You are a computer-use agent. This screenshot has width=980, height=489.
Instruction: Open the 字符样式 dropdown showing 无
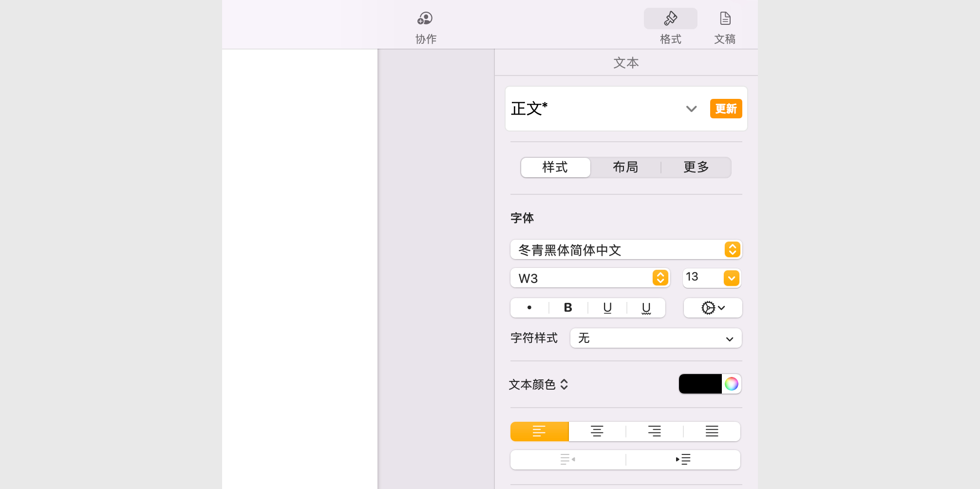[x=656, y=338]
